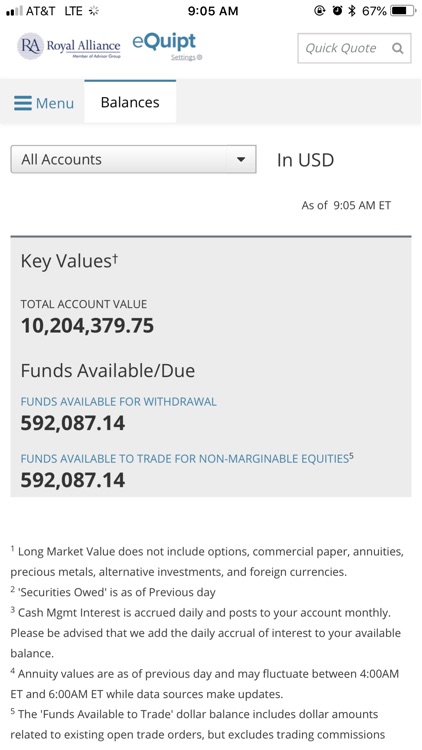The width and height of the screenshot is (422, 750).
Task: Open Funds Available for Withdrawal link
Action: pyautogui.click(x=118, y=402)
